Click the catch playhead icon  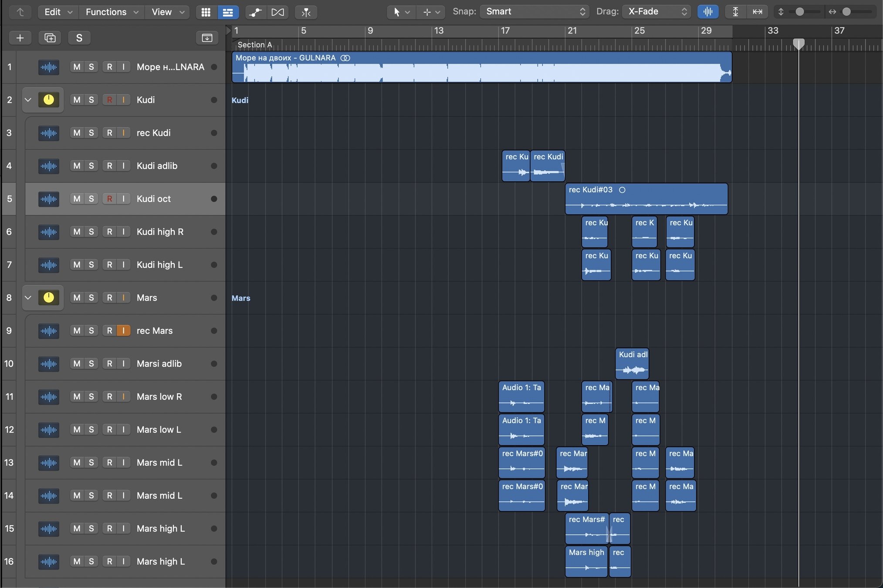tap(306, 12)
